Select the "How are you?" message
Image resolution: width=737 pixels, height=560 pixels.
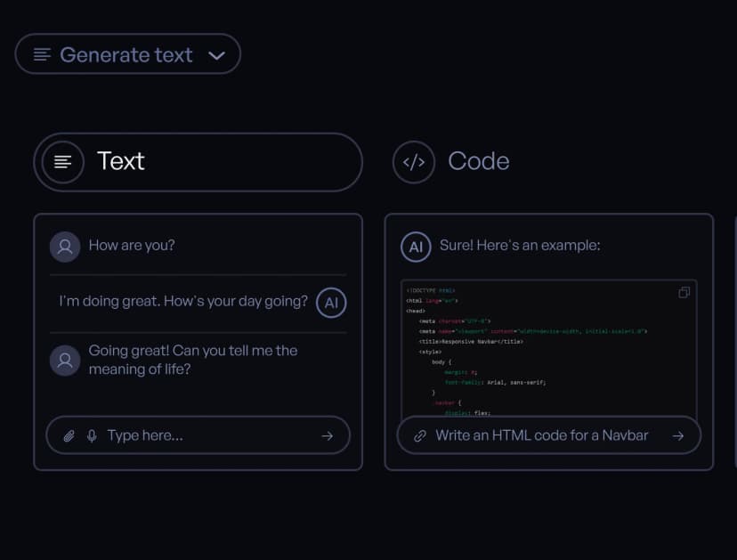(132, 247)
